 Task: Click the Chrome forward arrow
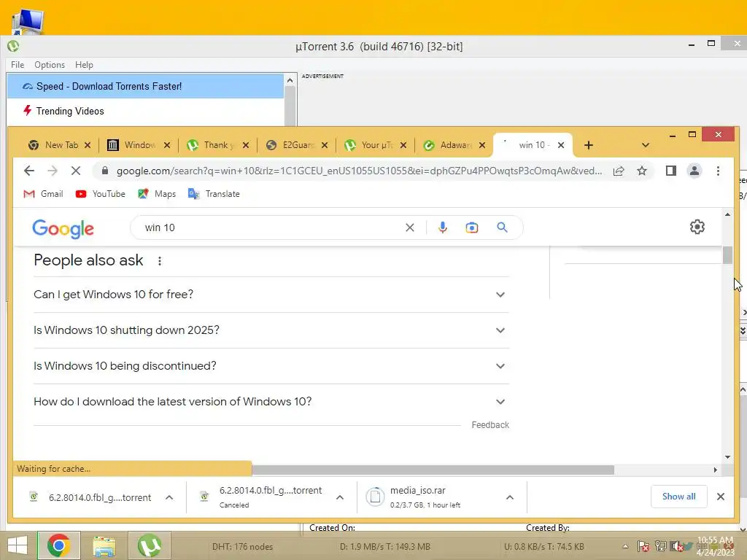coord(53,171)
